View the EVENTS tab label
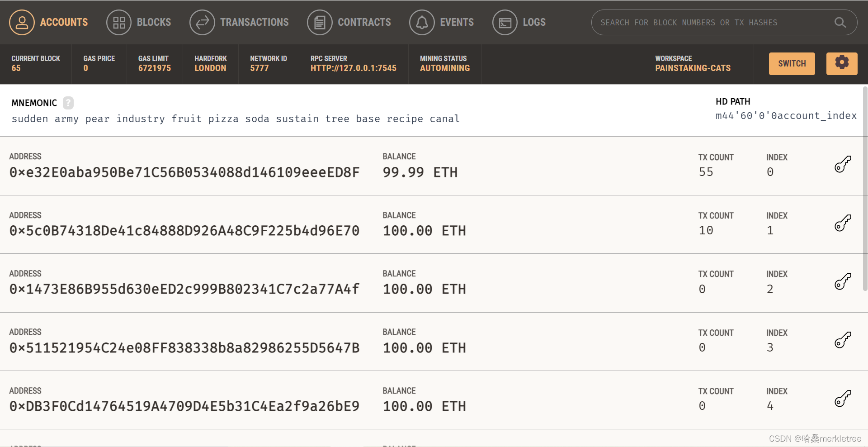This screenshot has height=447, width=868. tap(457, 23)
